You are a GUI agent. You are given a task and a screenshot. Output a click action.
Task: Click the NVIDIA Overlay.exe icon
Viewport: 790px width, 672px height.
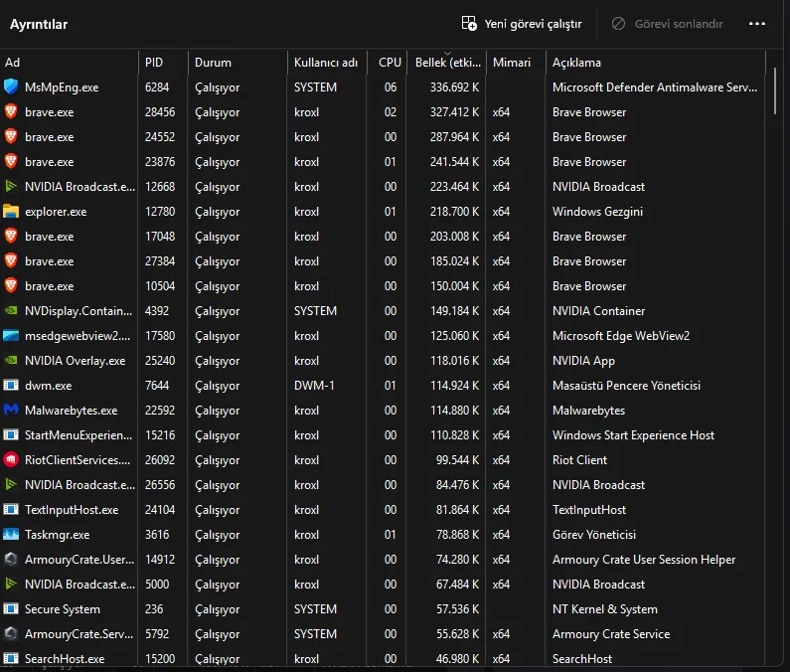tap(11, 360)
